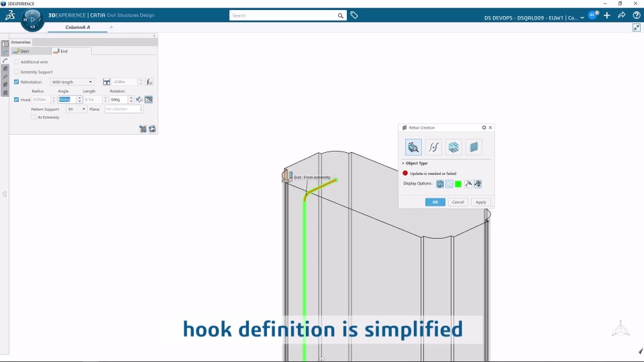
Task: Select the Extremities panel tab
Action: point(21,42)
